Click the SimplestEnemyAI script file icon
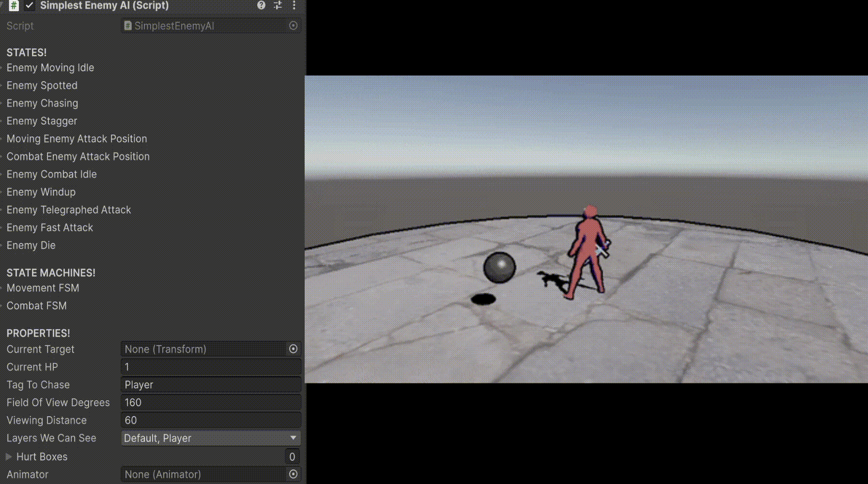Viewport: 868px width, 484px height. tap(128, 26)
